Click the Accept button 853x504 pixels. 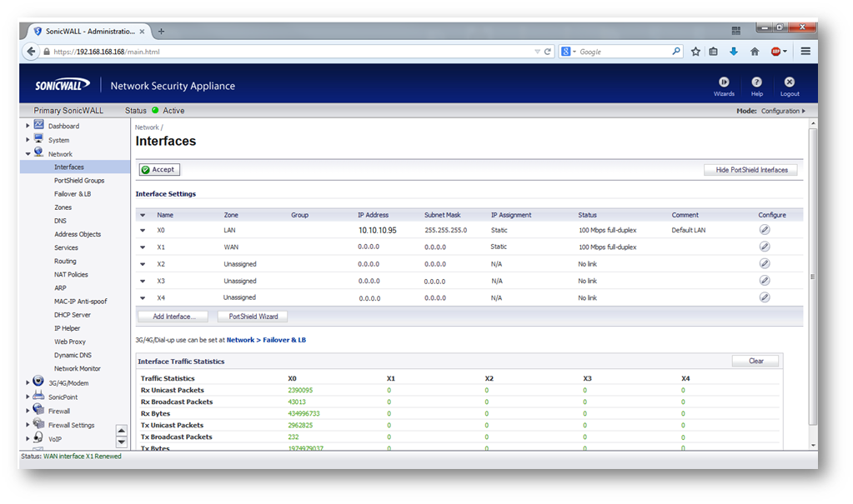[158, 170]
